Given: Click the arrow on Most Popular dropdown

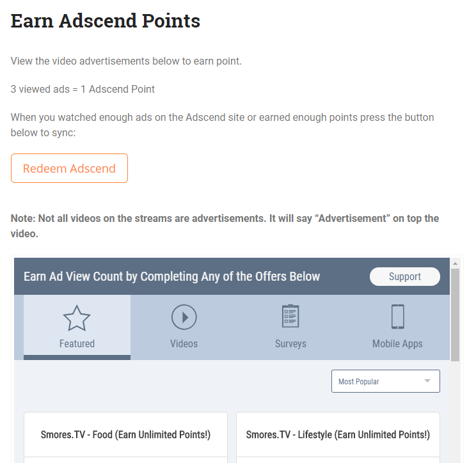Looking at the screenshot, I should tap(427, 381).
